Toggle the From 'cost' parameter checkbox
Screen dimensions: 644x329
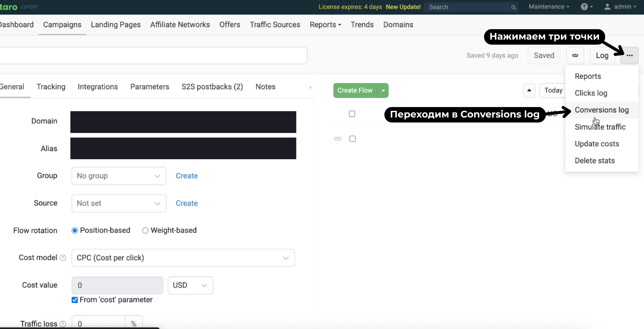click(75, 300)
